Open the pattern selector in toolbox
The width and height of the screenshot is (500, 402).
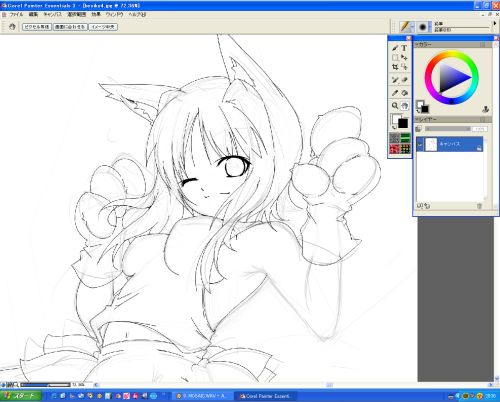coord(394,149)
